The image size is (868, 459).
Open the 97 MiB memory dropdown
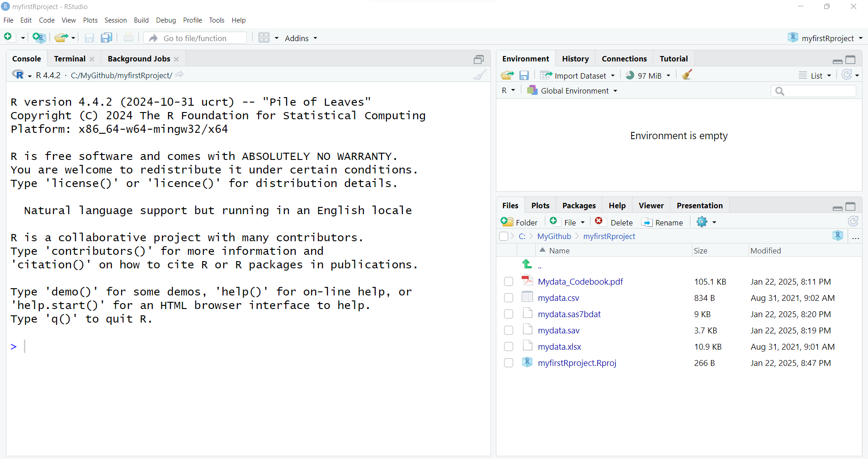pyautogui.click(x=668, y=76)
